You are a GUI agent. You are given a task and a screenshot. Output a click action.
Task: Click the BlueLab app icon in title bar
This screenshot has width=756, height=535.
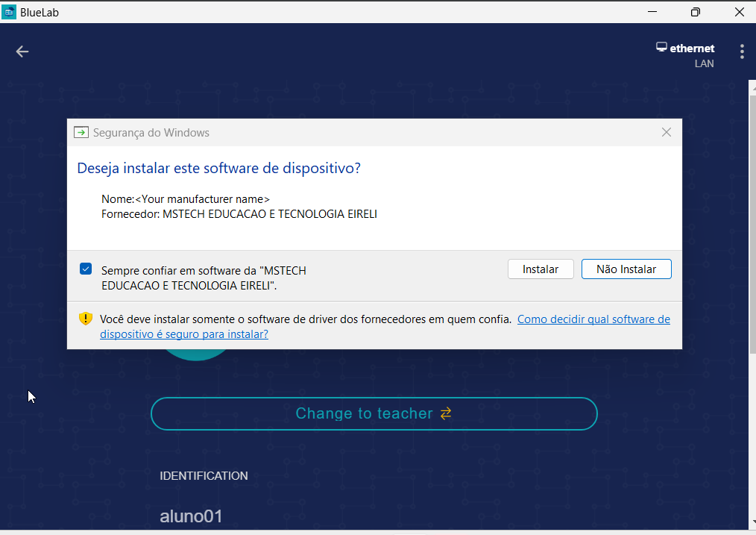[x=9, y=12]
